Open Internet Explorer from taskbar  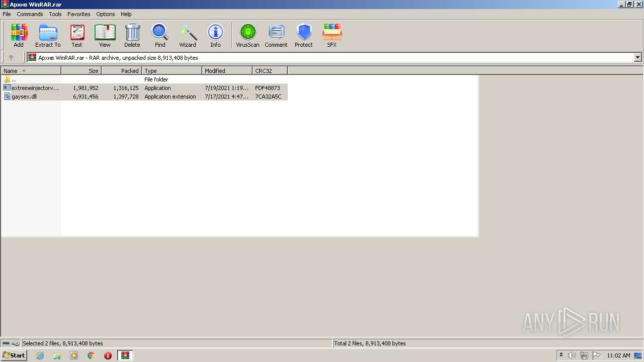[40, 355]
